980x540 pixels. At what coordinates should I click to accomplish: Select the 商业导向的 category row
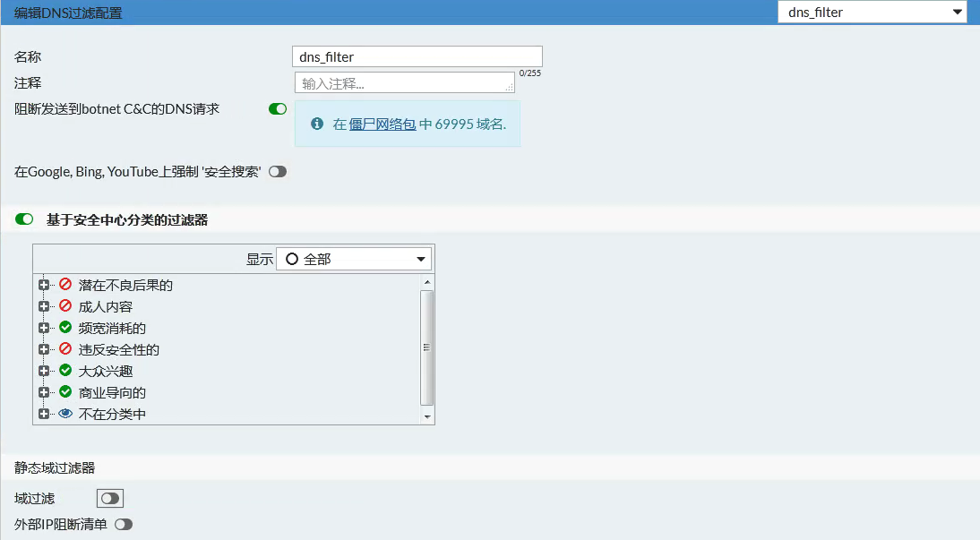[x=112, y=392]
